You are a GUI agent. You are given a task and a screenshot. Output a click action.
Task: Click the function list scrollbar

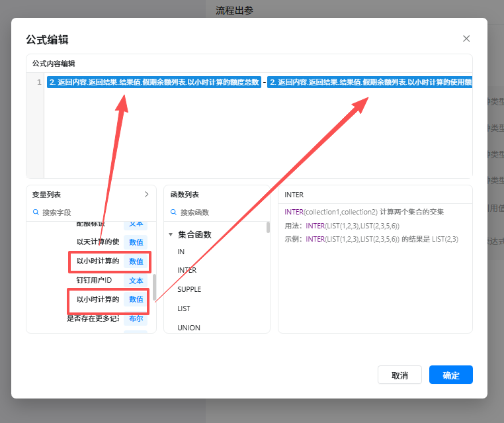(268, 227)
